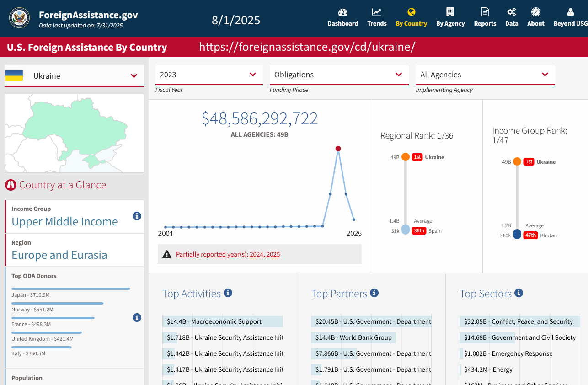Click the 47th Bhutan income group marker
Viewport: 588px width, 385px height.
click(517, 234)
